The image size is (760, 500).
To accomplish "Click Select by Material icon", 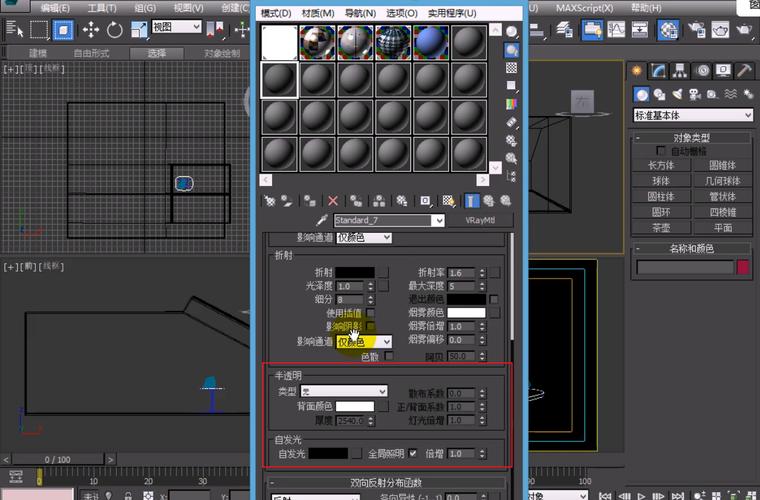I will [511, 158].
